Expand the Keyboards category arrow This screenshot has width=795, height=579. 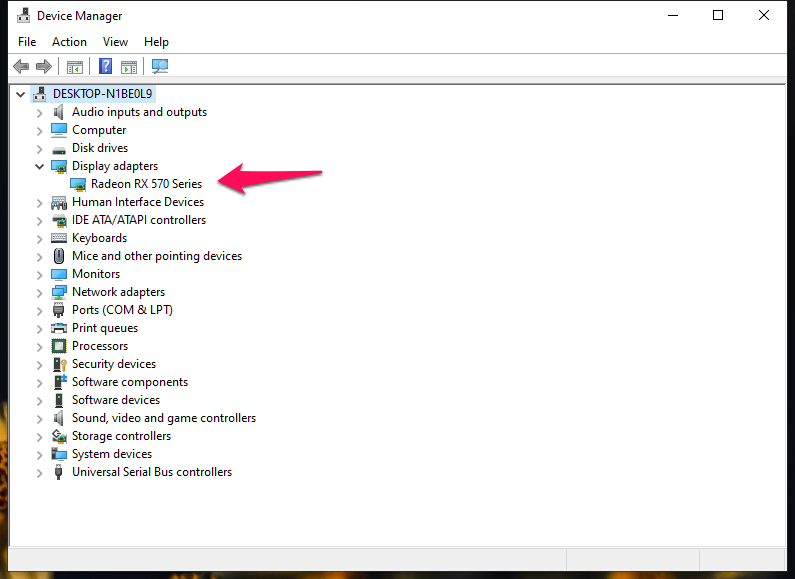pos(40,239)
